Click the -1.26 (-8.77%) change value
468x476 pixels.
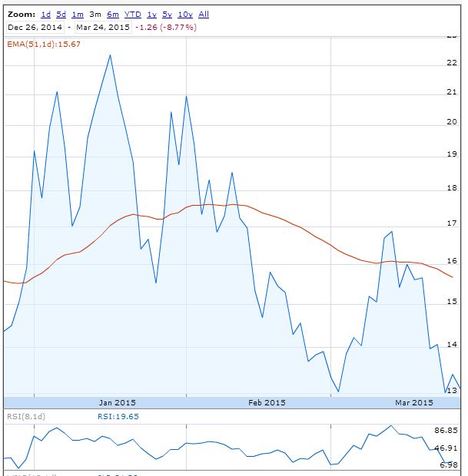(167, 27)
